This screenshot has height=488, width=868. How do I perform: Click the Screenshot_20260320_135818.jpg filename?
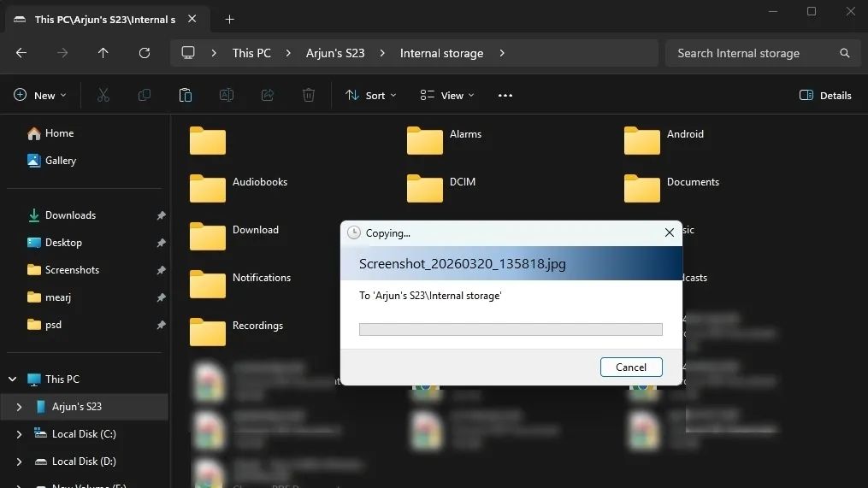point(463,264)
